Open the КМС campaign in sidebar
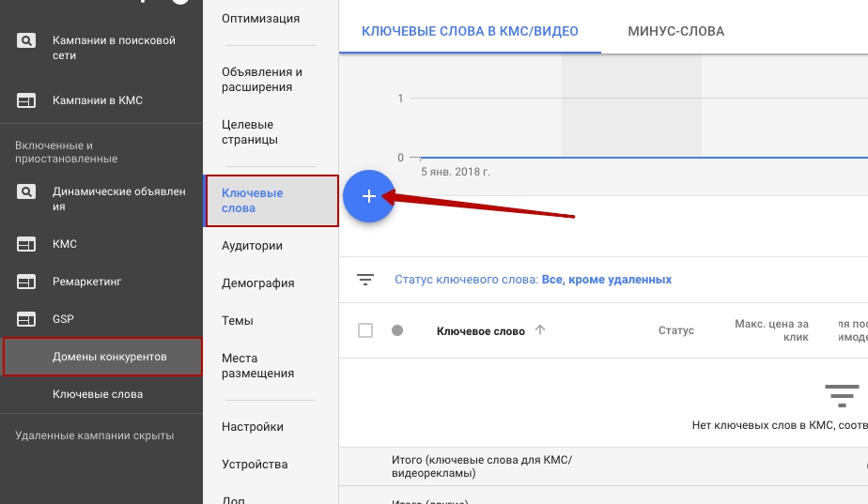 [64, 244]
